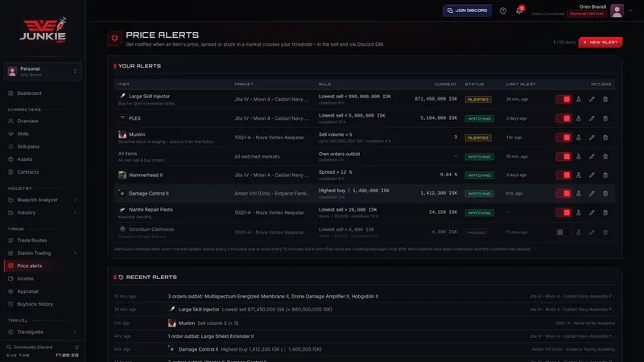Click the New Alert button
The image size is (644, 362).
coord(600,43)
